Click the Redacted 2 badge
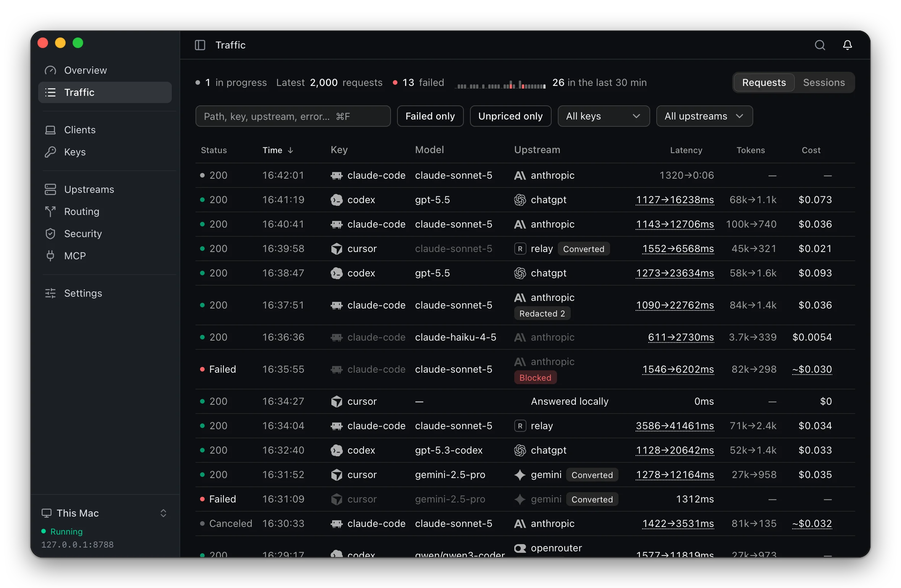The height and width of the screenshot is (588, 901). pos(542,313)
